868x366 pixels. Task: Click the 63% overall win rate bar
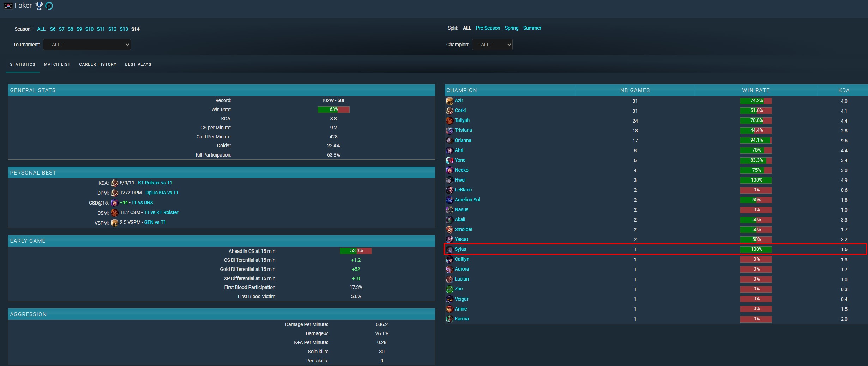coord(333,110)
